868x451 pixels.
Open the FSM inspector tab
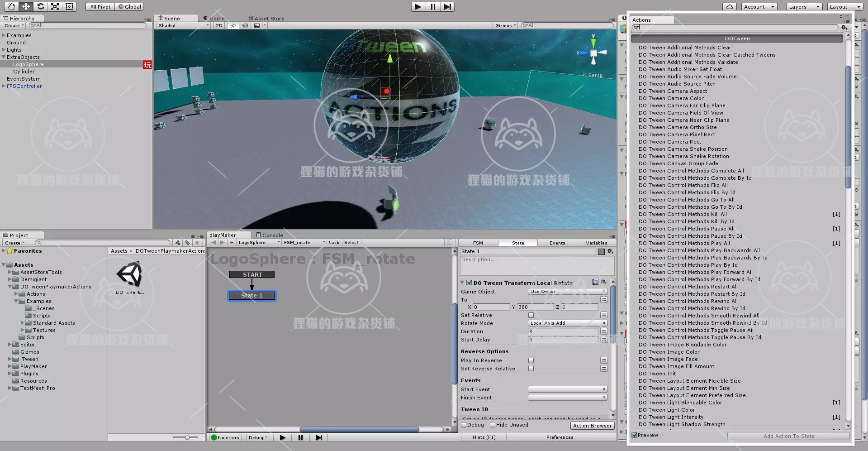tap(478, 243)
